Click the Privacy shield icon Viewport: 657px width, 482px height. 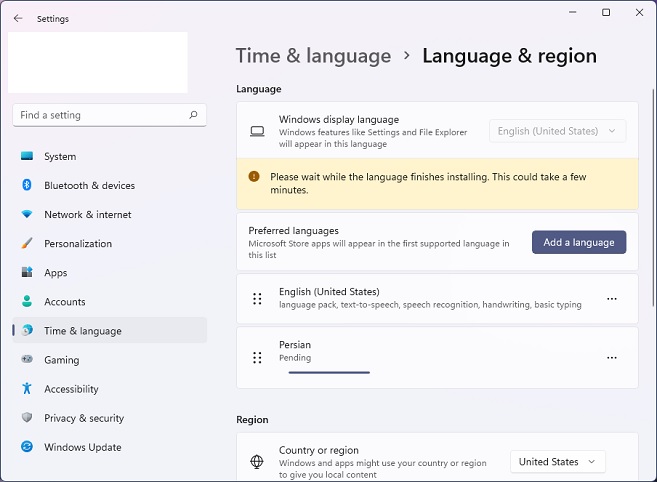[x=27, y=417]
